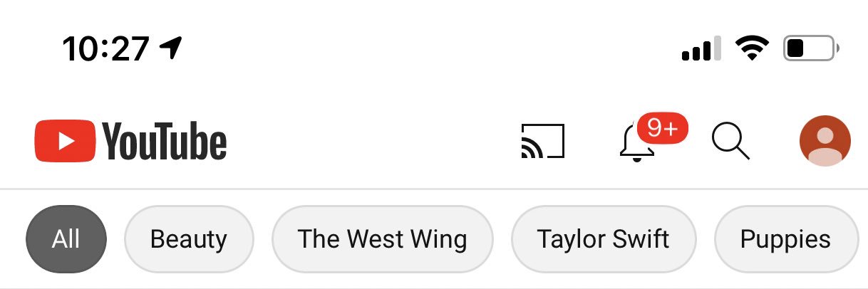Screen dimensions: 868x289
Task: Switch feed to Taylor Swift
Action: click(604, 239)
